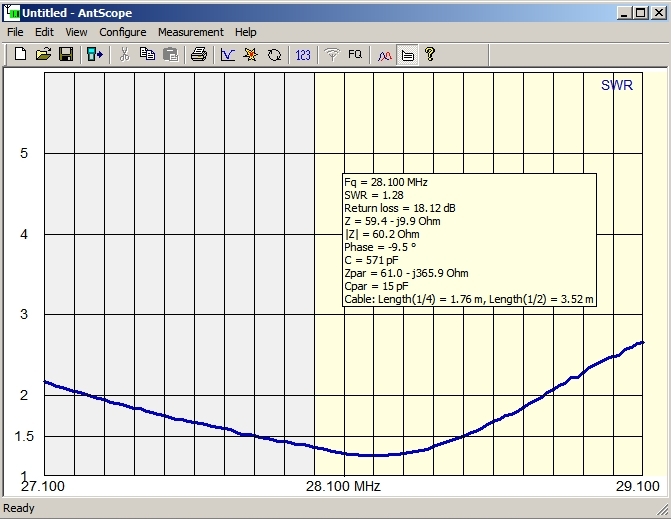
Task: Click the 'Zpar = 61.0 - j365.9 Ohm' line
Action: click(x=406, y=273)
